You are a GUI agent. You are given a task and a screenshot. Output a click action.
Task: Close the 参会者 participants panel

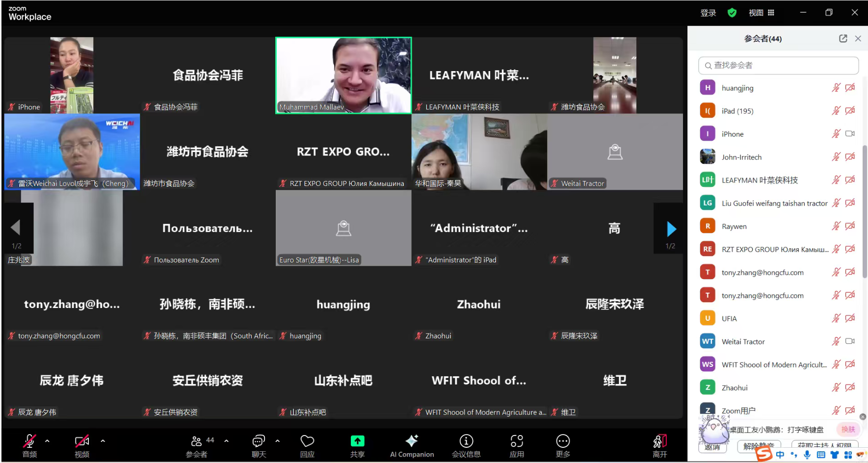[x=858, y=38]
